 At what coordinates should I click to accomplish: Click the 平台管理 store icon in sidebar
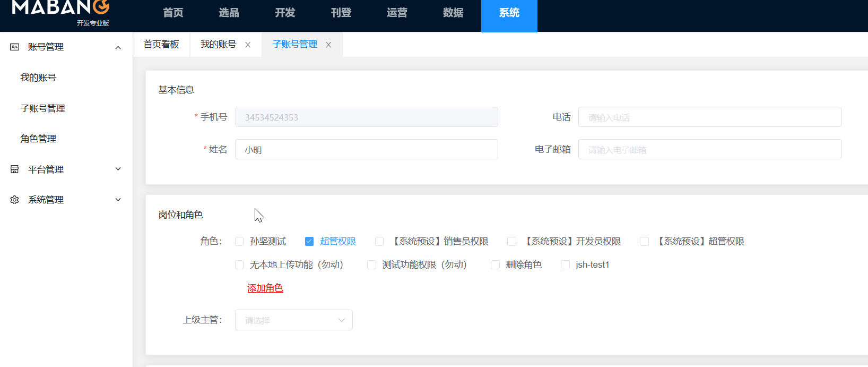pos(14,169)
